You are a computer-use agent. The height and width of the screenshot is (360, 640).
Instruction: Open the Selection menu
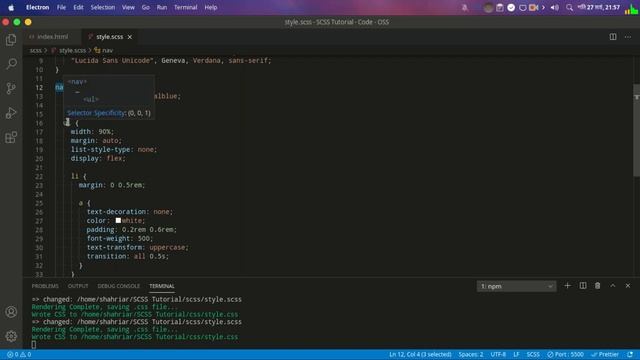pyautogui.click(x=102, y=7)
